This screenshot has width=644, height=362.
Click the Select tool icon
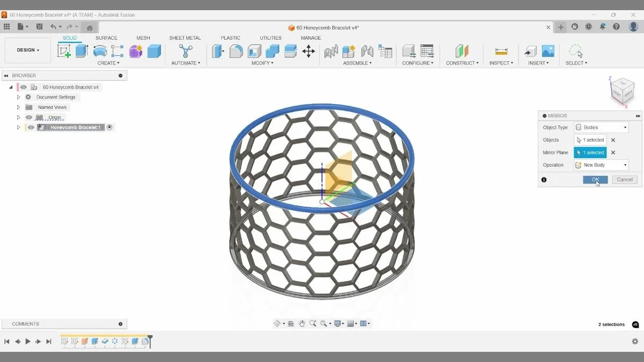576,51
